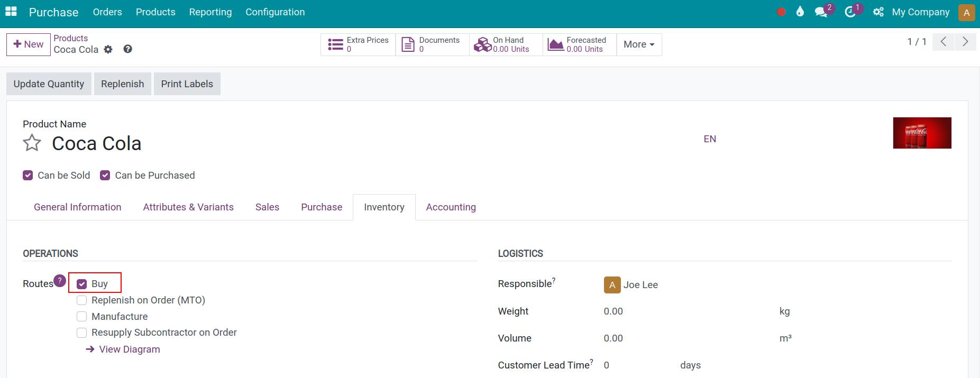Click the help question mark icon
Image resolution: width=980 pixels, height=378 pixels.
[127, 49]
